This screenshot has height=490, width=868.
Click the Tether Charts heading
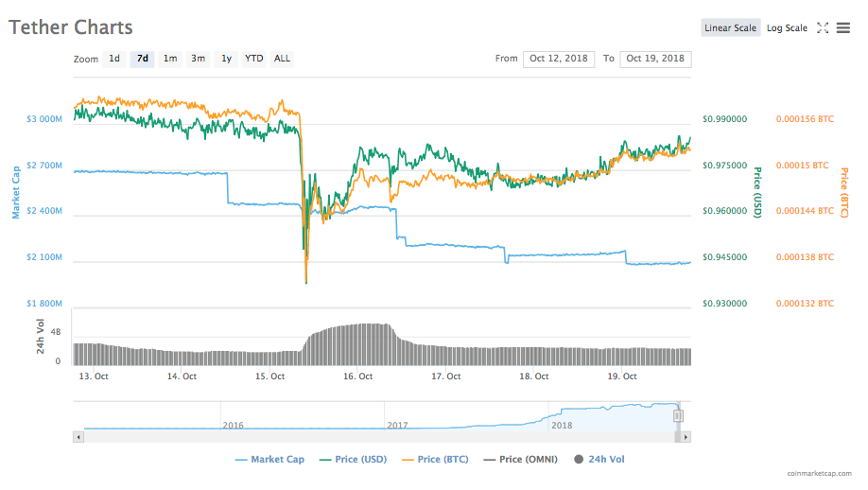click(x=71, y=27)
